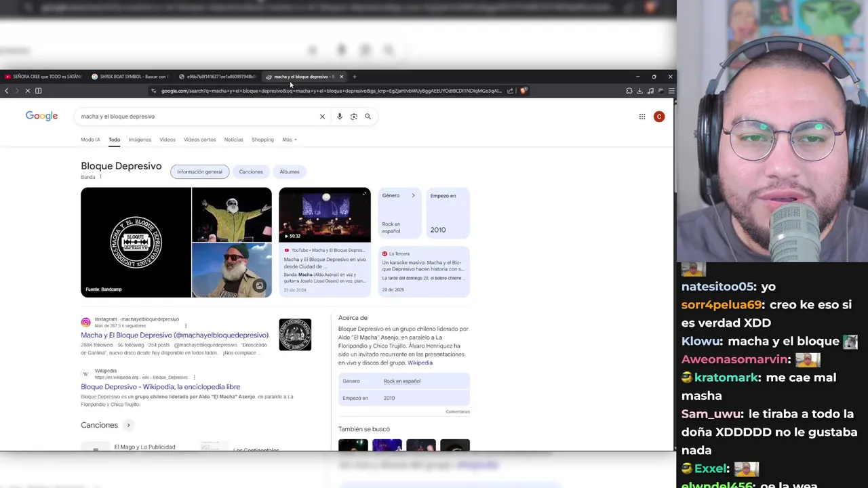
Task: Expand the Canciones section arrow
Action: coord(128,425)
